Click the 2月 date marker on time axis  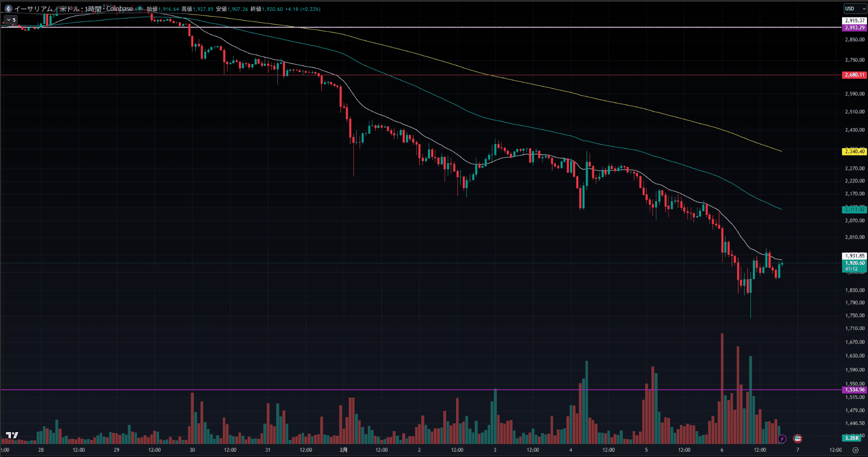(x=344, y=450)
